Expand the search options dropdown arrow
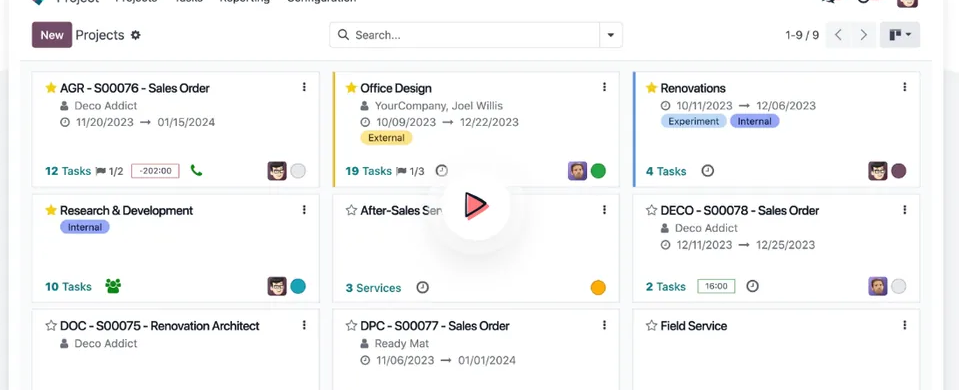Screen dimensions: 959x390 coord(610,35)
